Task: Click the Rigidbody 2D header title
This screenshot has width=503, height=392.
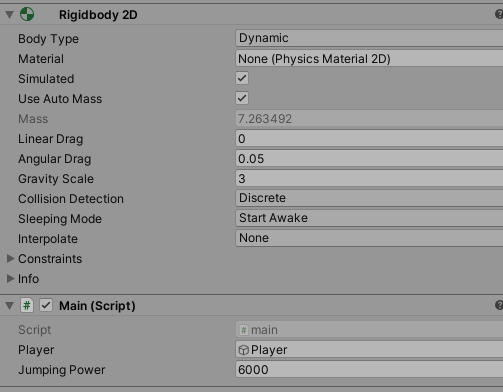Action: pos(98,15)
